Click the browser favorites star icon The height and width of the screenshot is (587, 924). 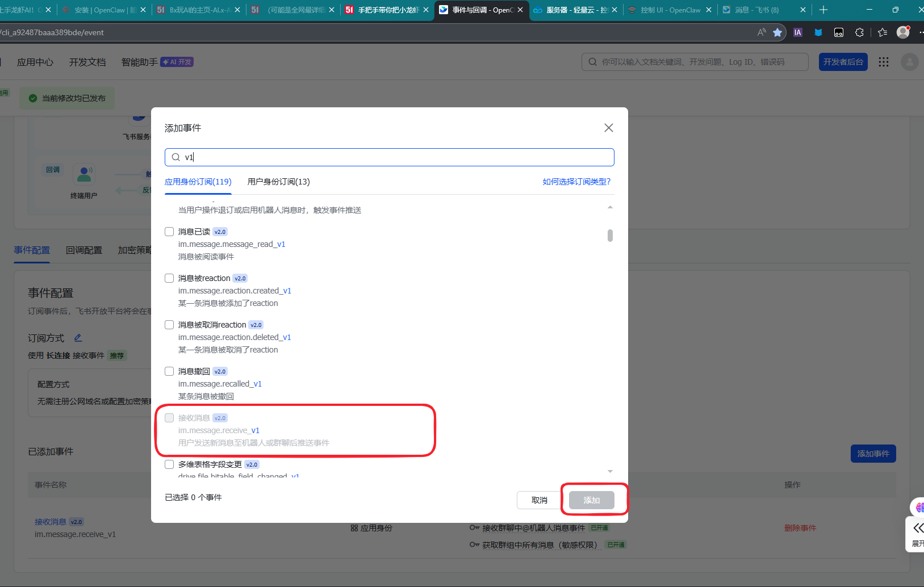coord(777,32)
